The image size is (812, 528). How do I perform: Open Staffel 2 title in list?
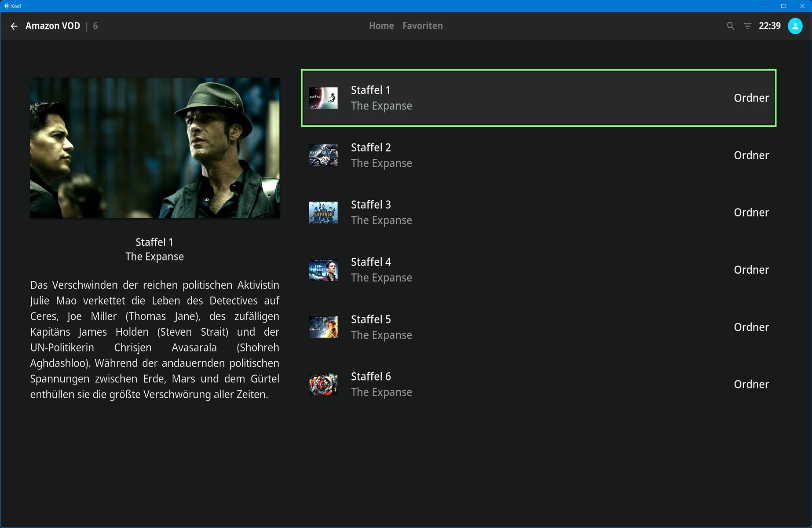coord(371,147)
